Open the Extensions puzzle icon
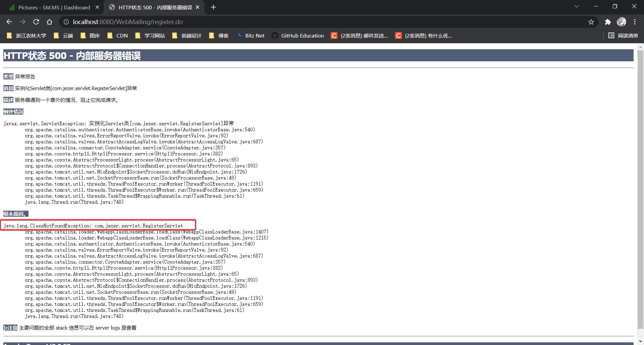Screen dimensions: 644x345 [608, 22]
